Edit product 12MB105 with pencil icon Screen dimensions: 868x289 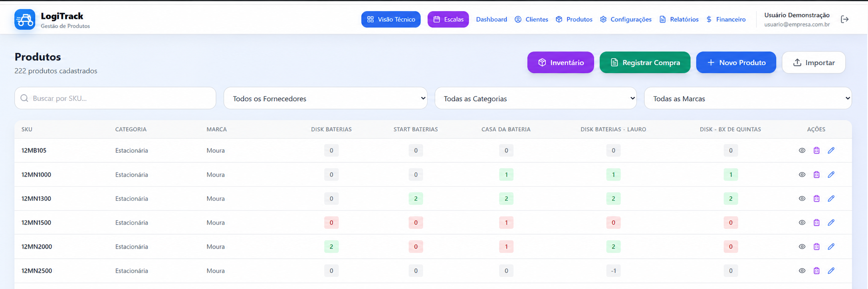click(831, 150)
